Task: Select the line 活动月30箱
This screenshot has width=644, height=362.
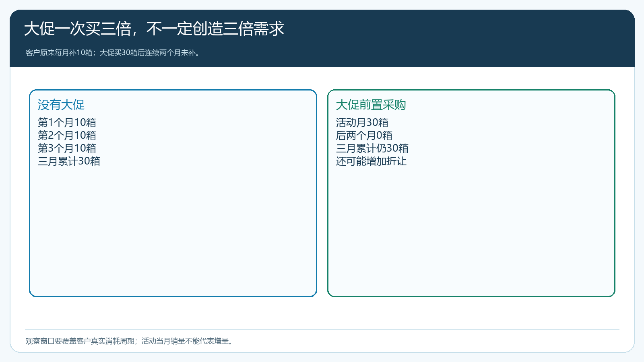Action: (x=362, y=122)
